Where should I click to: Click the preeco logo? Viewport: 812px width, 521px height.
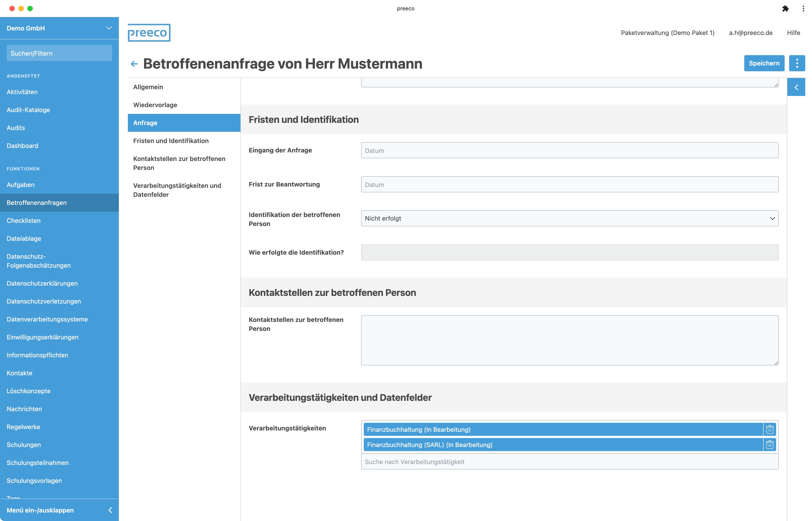pos(149,33)
